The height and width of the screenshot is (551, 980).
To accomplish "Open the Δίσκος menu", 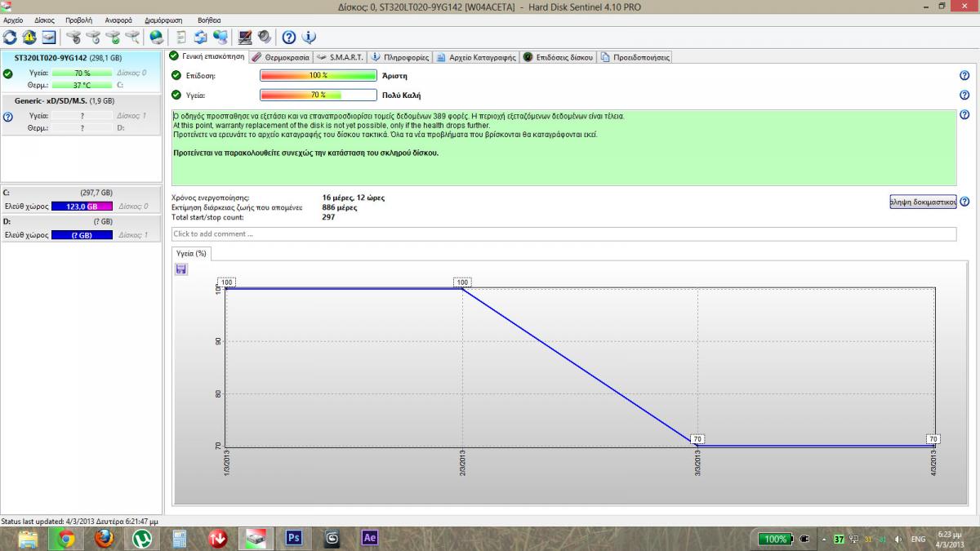I will pyautogui.click(x=44, y=19).
